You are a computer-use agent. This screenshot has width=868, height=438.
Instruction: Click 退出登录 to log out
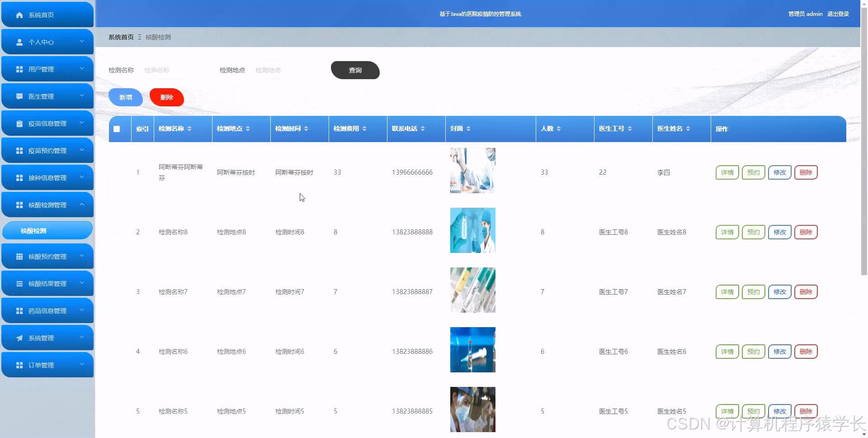(838, 14)
